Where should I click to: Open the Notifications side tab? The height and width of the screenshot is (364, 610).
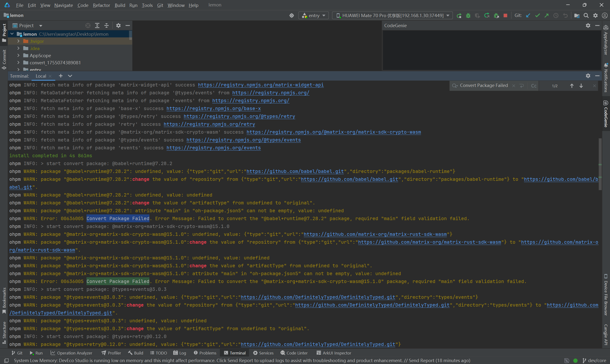[605, 77]
